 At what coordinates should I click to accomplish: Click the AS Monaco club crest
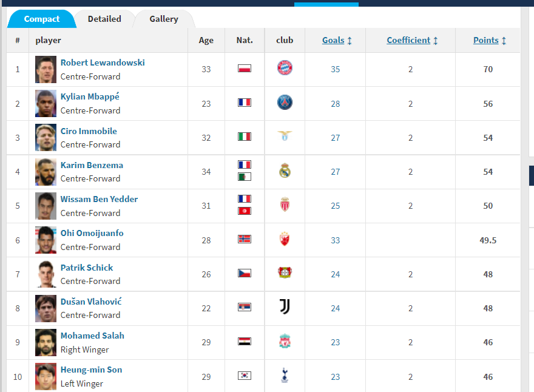pyautogui.click(x=285, y=204)
